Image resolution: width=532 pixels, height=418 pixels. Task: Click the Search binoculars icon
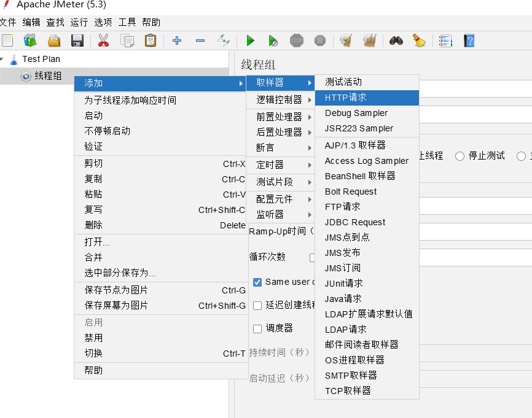396,41
